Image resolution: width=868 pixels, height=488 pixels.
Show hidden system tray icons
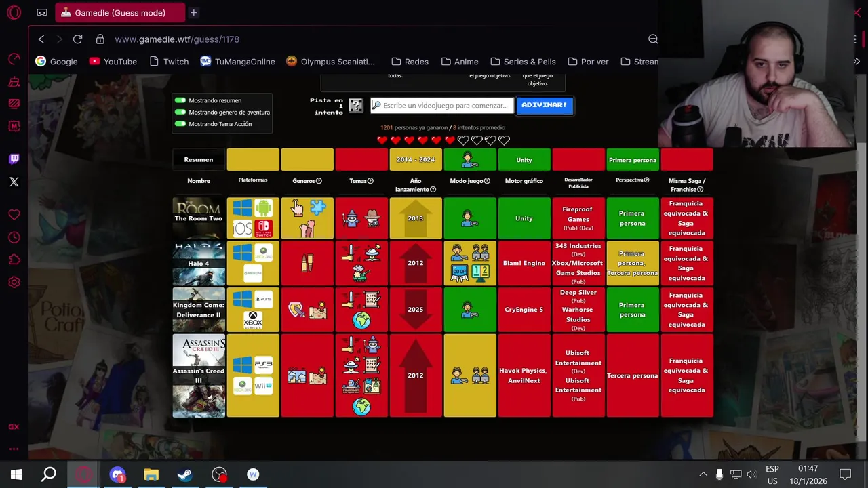pyautogui.click(x=703, y=474)
